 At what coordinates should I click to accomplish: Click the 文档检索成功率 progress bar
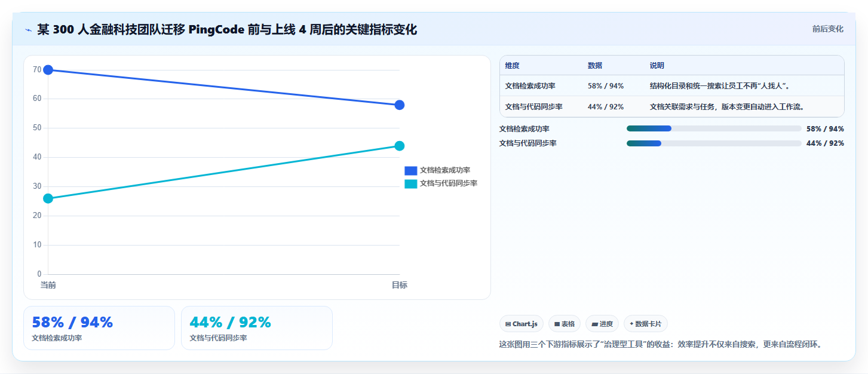pos(714,128)
